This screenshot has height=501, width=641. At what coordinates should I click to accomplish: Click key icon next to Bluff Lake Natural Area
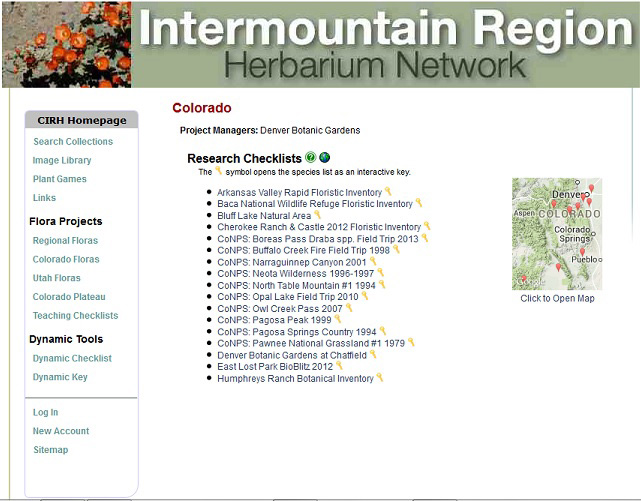pyautogui.click(x=317, y=215)
